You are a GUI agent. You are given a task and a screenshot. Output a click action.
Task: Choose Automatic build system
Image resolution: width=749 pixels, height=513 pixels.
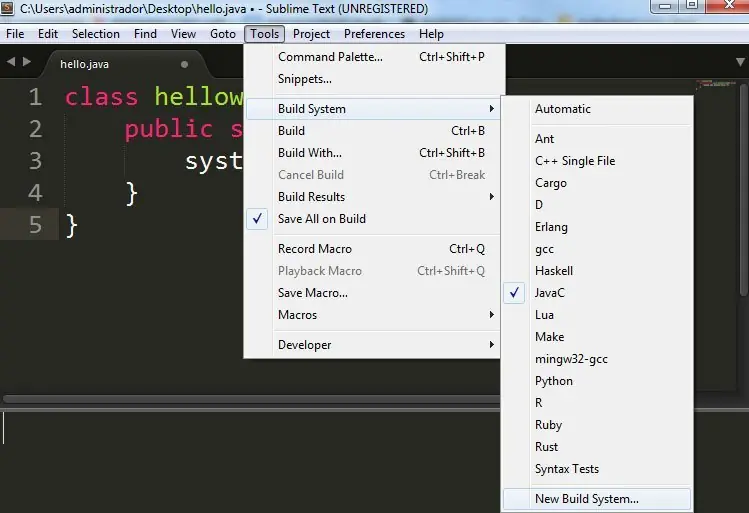597,109
